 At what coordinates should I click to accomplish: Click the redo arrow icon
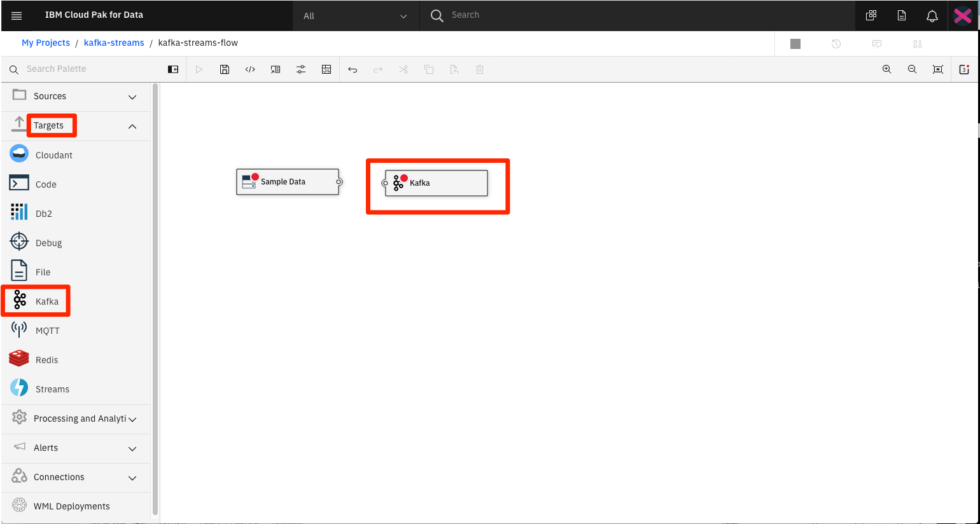(x=378, y=69)
